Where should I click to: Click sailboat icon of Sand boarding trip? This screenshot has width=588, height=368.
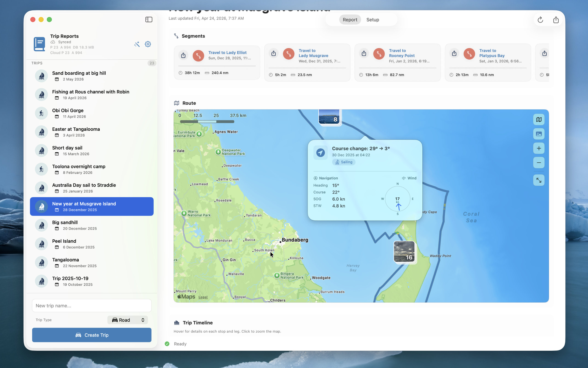point(42,76)
